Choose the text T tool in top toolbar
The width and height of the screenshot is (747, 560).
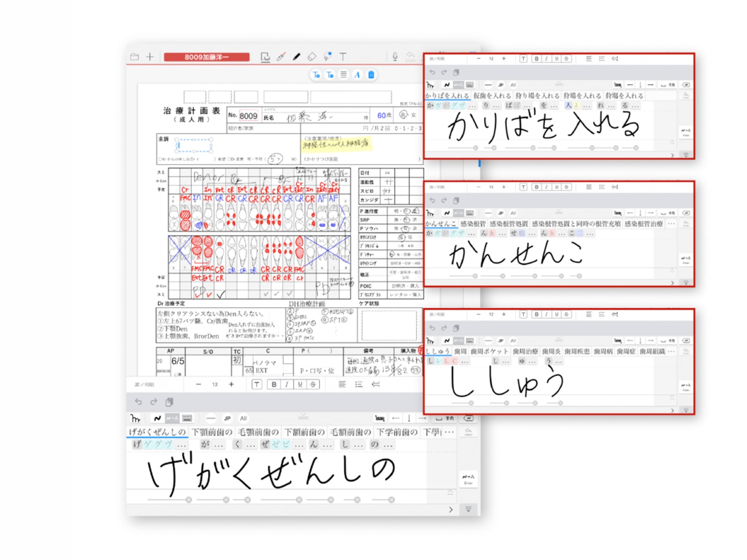click(343, 57)
